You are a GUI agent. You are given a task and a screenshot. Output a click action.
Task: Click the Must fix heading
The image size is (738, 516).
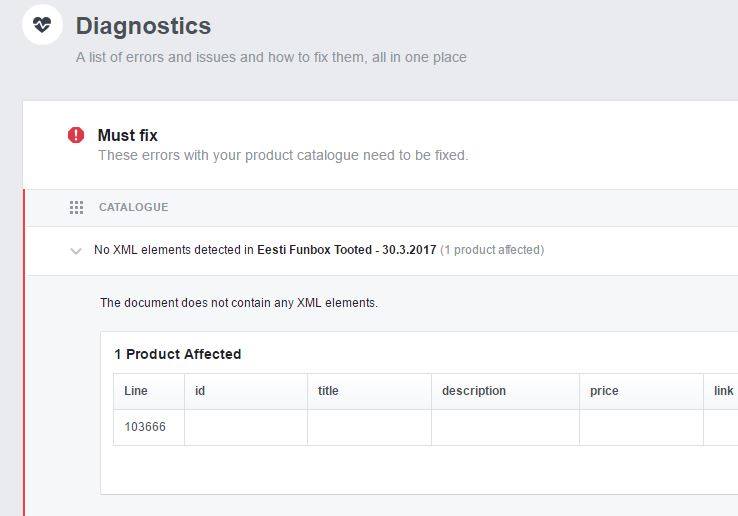tap(128, 136)
